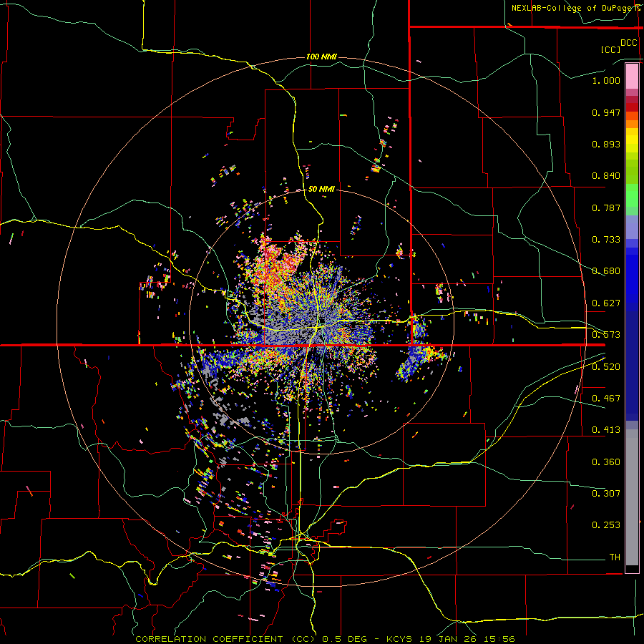
Task: Click the 0.680 scale value
Action: (606, 271)
